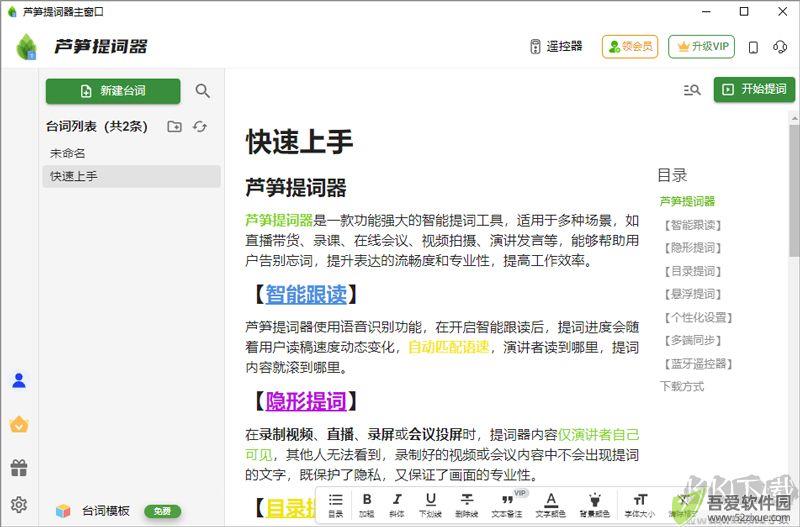Open the settings gear icon
Screen dimensions: 800x527
[x=19, y=504]
